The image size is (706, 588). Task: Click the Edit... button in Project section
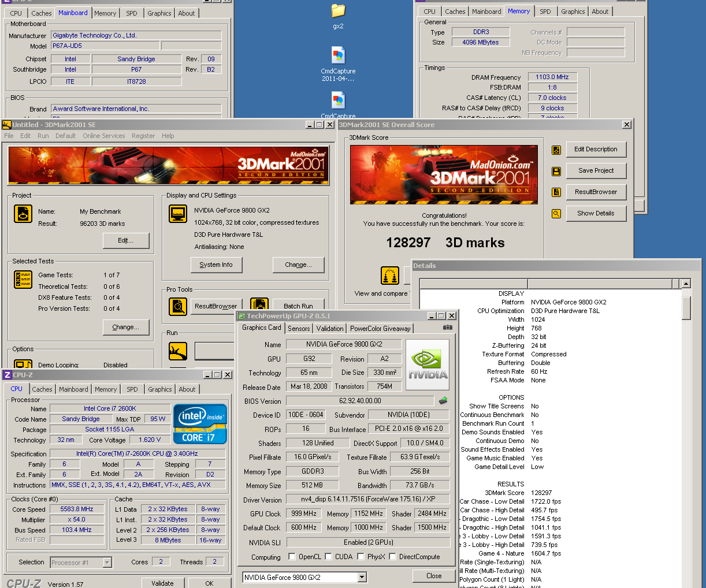126,240
